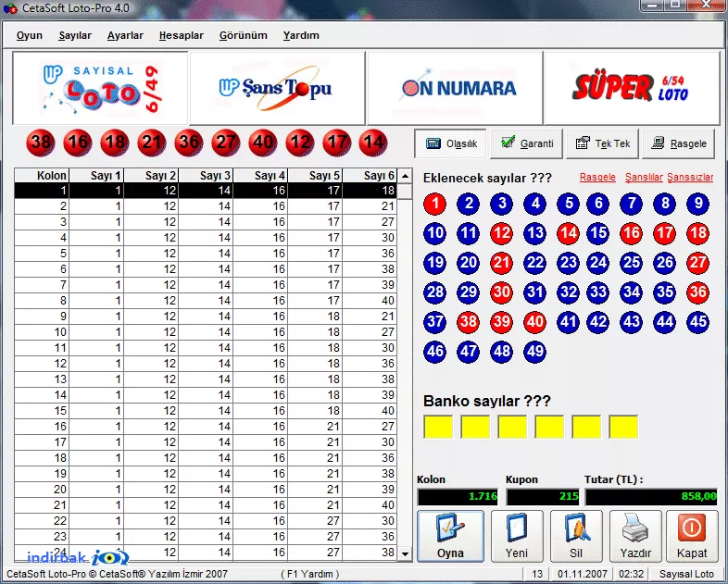
Task: Select blue number ball 25
Action: tap(632, 263)
